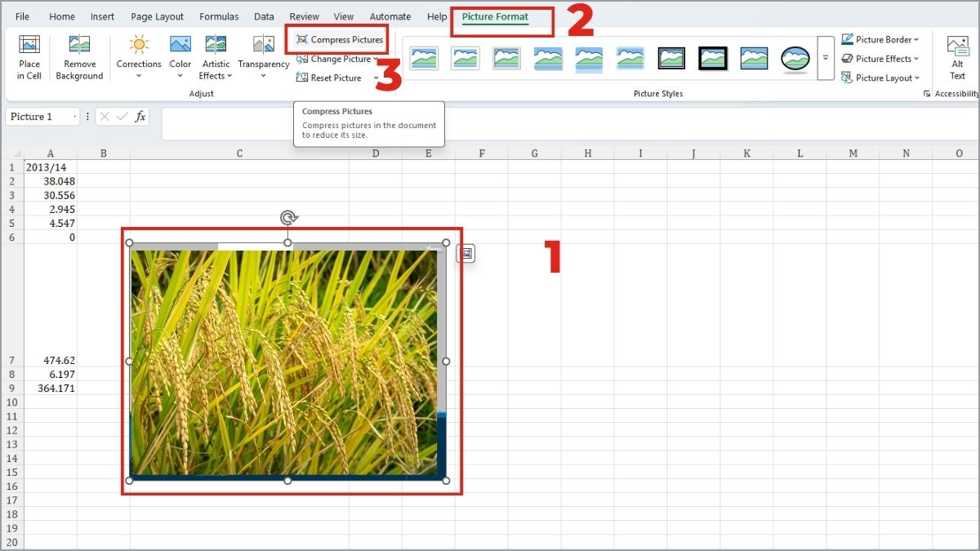The height and width of the screenshot is (551, 980).
Task: Select the Picture Format tab
Action: [x=495, y=16]
